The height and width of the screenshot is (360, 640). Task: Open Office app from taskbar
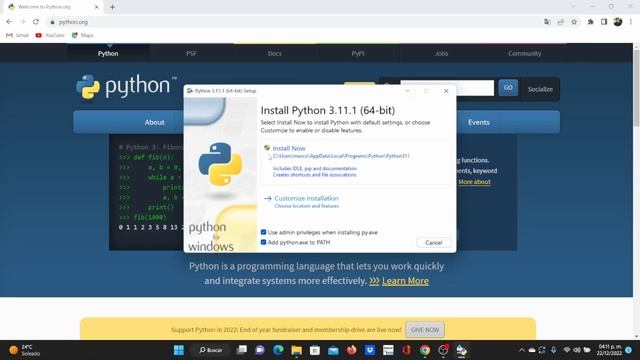pyautogui.click(x=407, y=350)
